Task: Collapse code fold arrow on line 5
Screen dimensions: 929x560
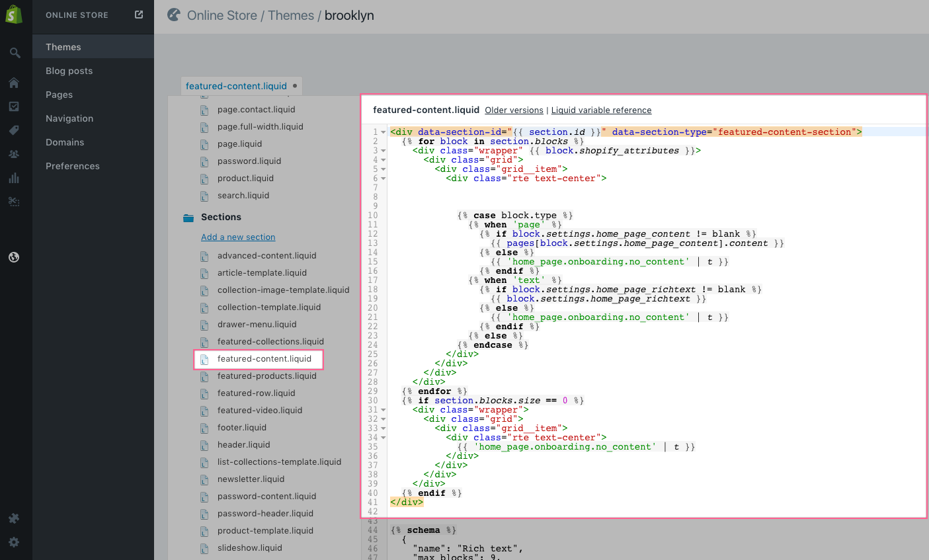Action: pos(384,169)
